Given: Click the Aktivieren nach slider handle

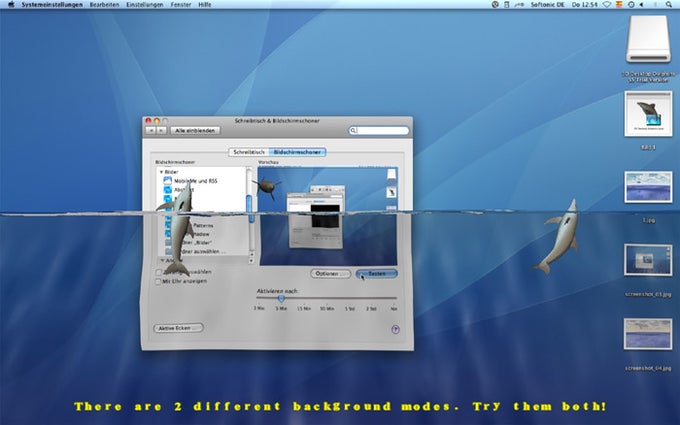Looking at the screenshot, I should click(x=281, y=299).
